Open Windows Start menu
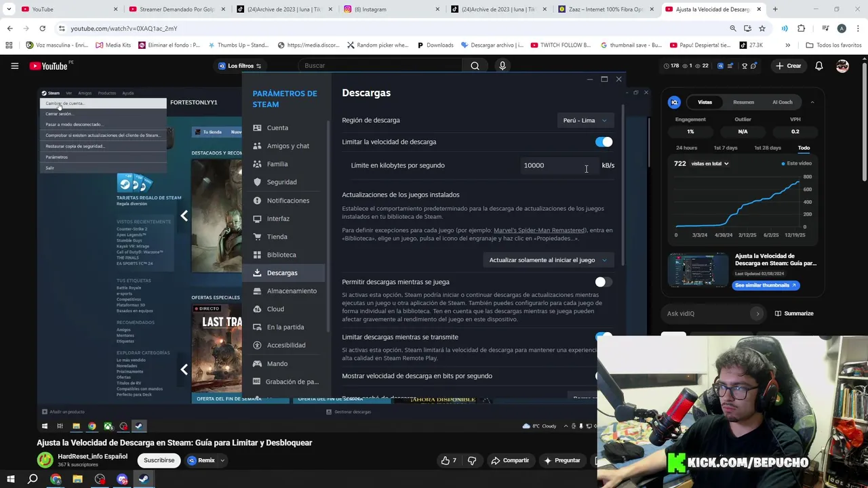Screen dimensions: 868x488 click(11, 479)
